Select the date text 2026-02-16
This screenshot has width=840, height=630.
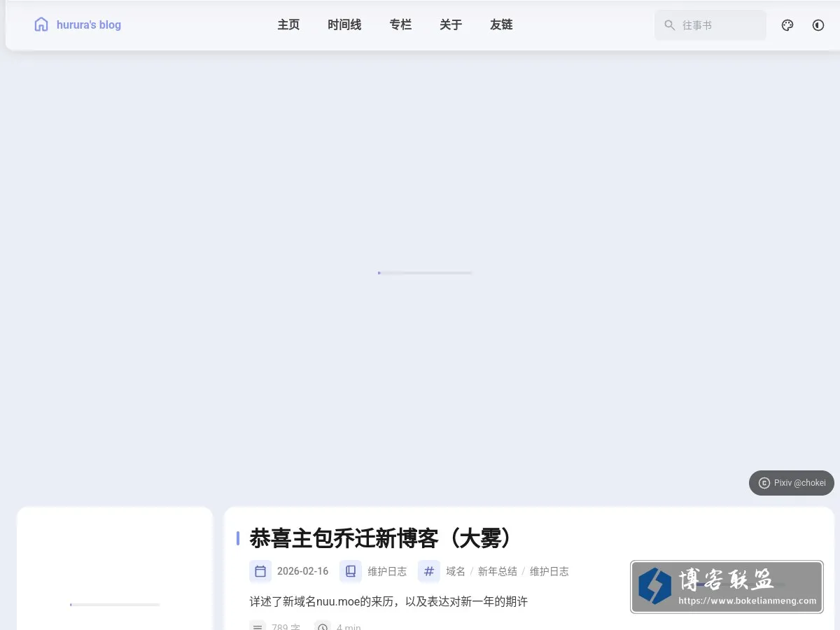(x=302, y=571)
